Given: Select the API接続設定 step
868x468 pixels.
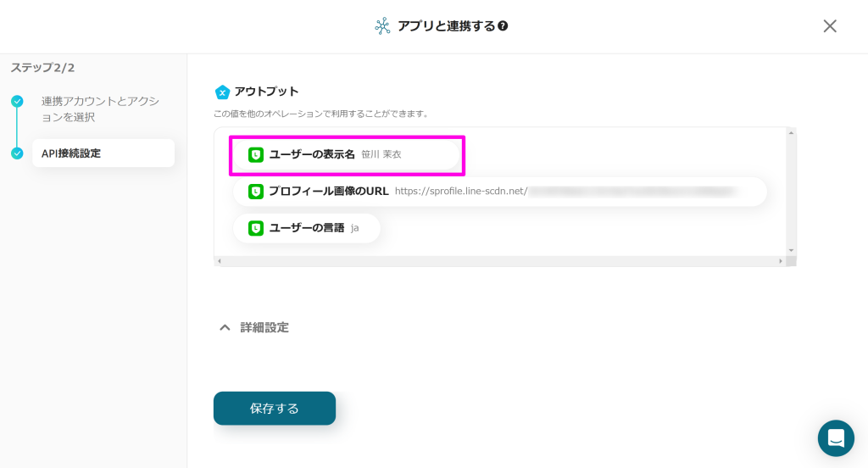Looking at the screenshot, I should (103, 153).
